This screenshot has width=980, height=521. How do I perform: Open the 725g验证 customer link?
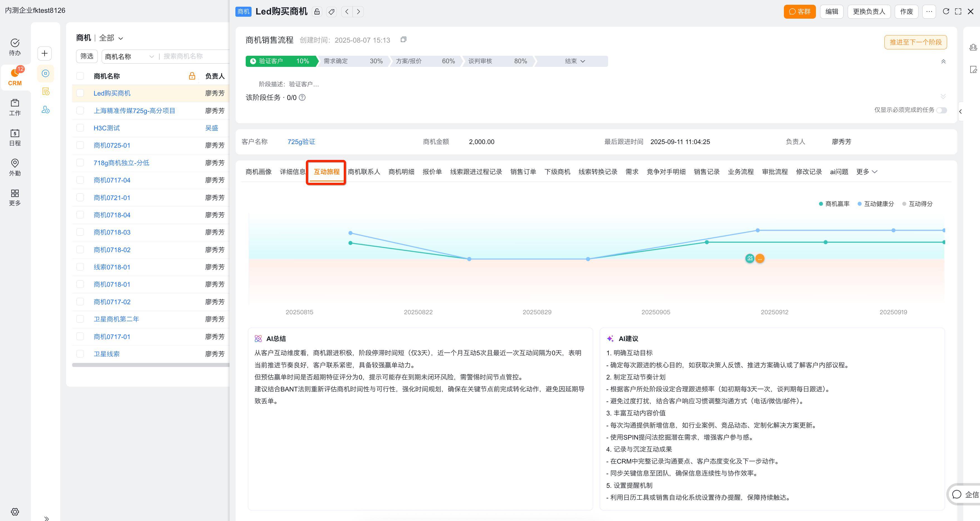[x=301, y=142]
